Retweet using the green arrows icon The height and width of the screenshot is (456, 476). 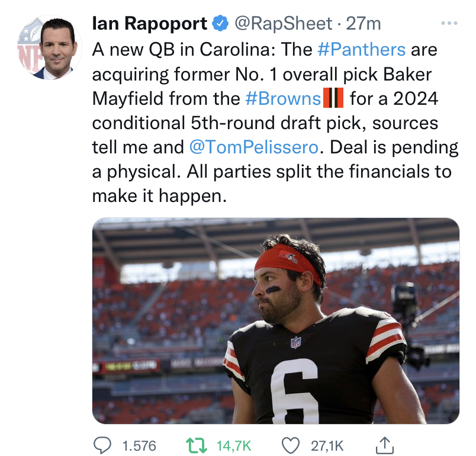pos(197,446)
